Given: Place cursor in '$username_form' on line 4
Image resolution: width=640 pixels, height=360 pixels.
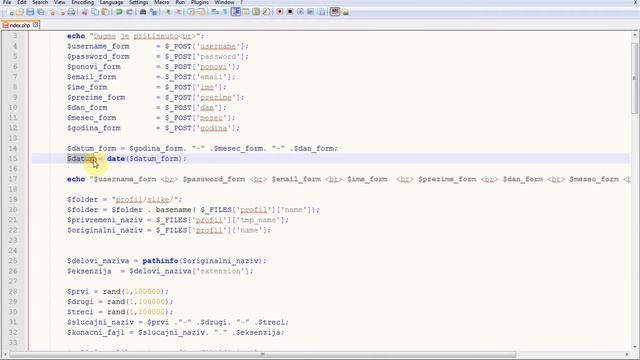Looking at the screenshot, I should (x=98, y=46).
